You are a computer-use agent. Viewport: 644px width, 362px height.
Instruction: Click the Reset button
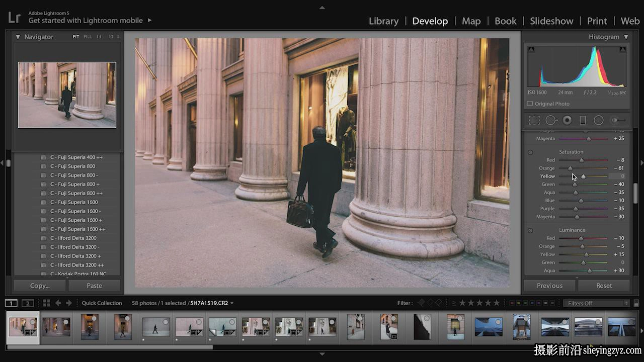(x=604, y=286)
